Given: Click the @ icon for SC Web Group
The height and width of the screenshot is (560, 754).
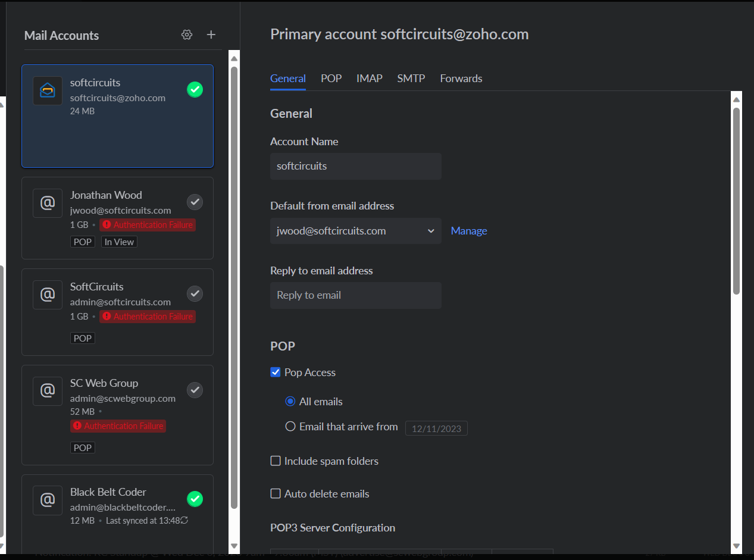Looking at the screenshot, I should pyautogui.click(x=48, y=391).
